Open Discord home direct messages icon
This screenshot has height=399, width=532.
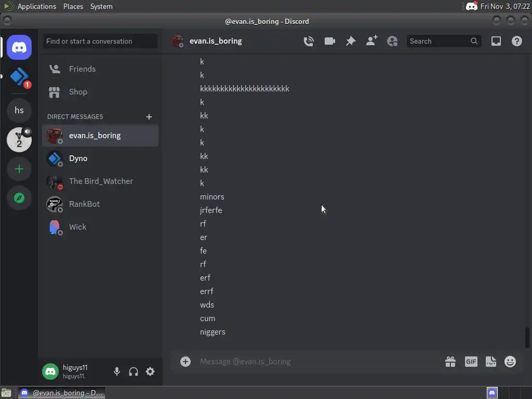point(19,47)
